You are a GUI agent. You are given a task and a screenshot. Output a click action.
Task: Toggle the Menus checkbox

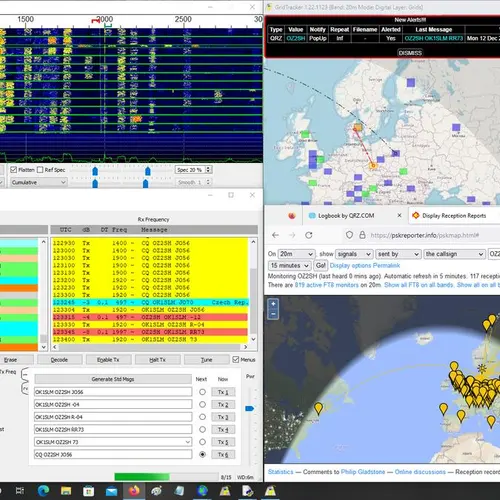[x=236, y=359]
